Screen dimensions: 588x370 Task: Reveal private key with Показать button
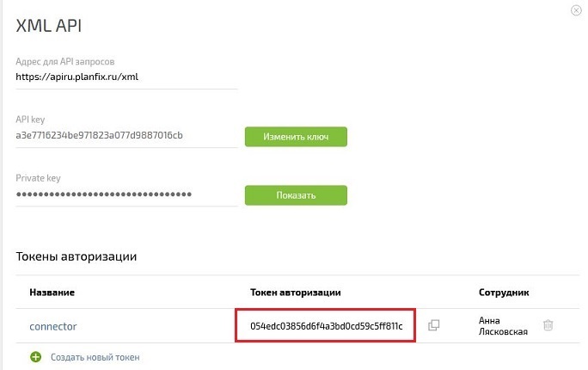(296, 195)
